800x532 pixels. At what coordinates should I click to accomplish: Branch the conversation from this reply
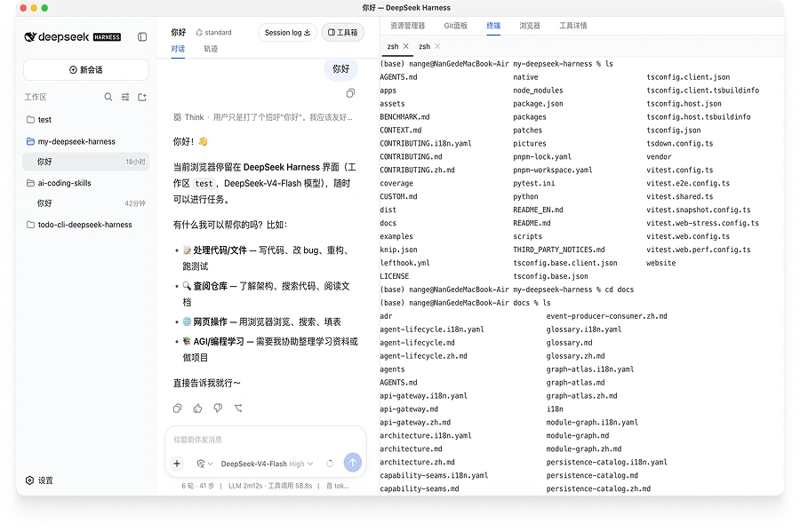point(238,409)
